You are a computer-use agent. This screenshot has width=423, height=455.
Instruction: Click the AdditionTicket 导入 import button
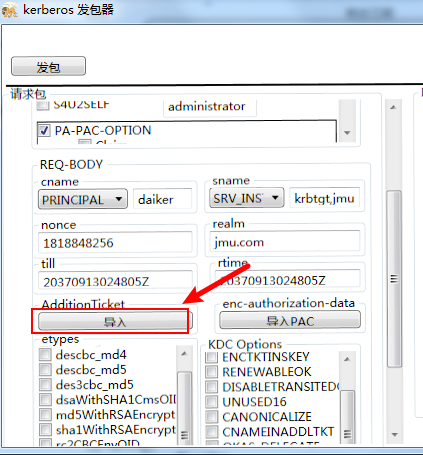click(x=114, y=321)
